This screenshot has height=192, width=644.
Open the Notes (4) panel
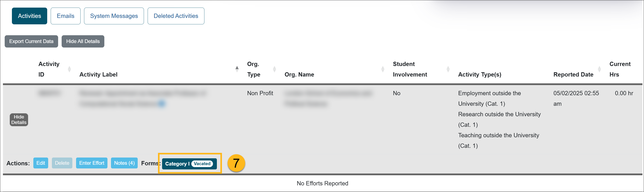(x=124, y=163)
